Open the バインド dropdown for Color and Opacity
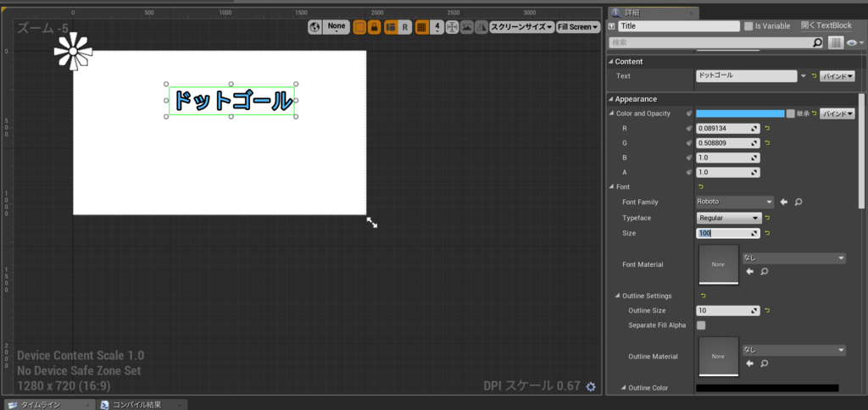 (837, 114)
